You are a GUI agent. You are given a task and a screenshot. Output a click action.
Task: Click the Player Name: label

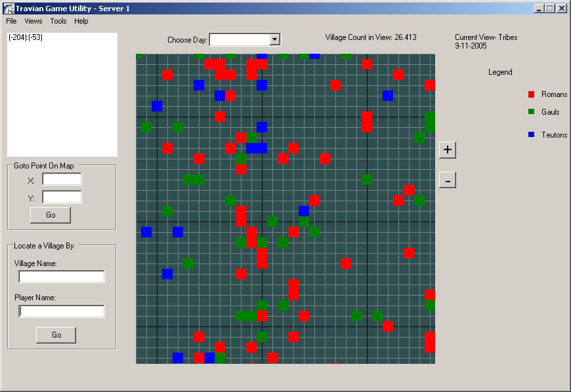click(35, 298)
